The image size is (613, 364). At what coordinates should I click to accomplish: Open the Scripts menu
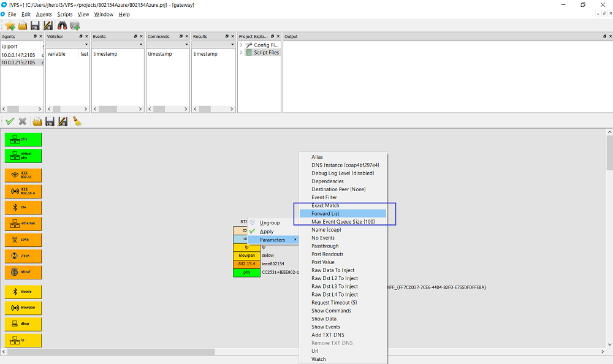click(x=64, y=14)
